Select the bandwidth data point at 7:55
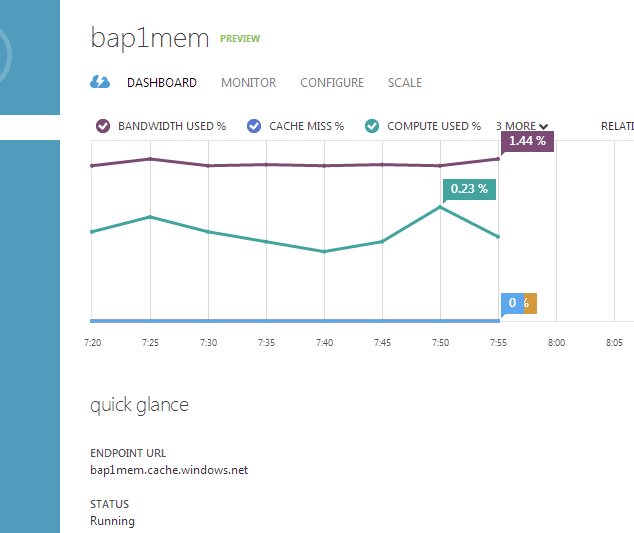The image size is (634, 533). [x=498, y=159]
